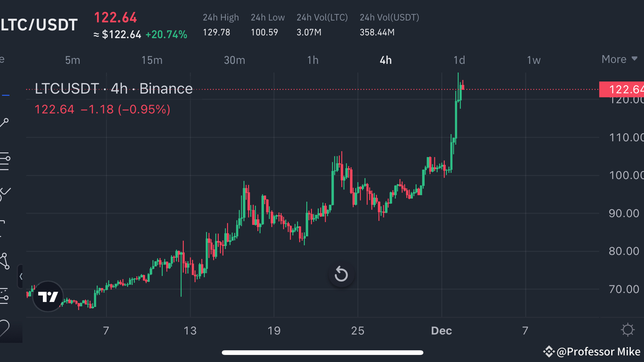Open the More timeframes dropdown
The height and width of the screenshot is (362, 644).
pyautogui.click(x=619, y=59)
